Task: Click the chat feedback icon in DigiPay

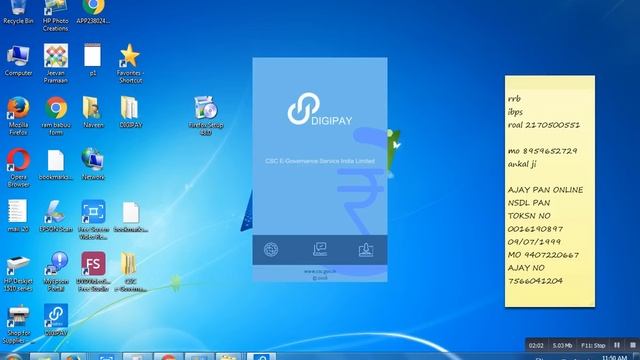Action: 320,249
